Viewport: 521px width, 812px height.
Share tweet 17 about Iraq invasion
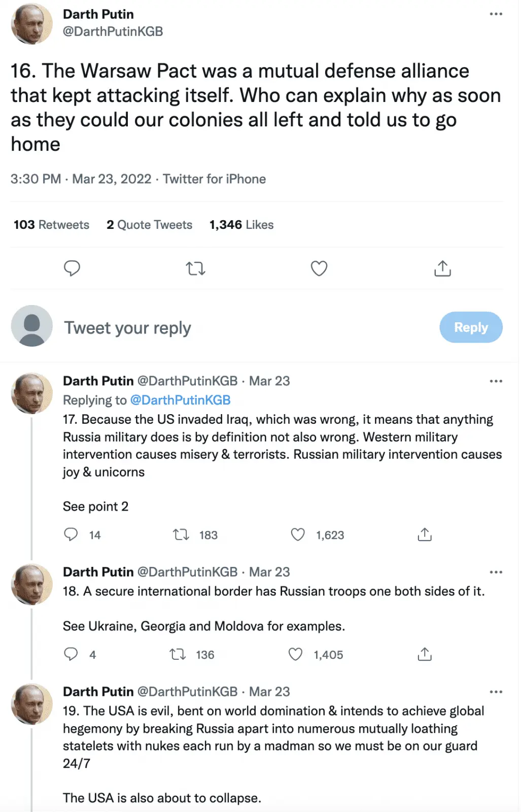coord(425,535)
